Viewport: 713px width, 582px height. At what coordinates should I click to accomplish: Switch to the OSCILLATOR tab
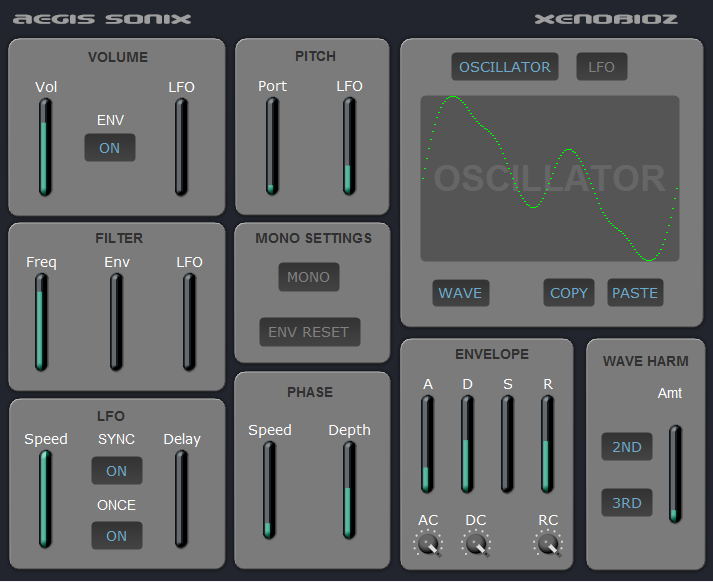tap(505, 67)
